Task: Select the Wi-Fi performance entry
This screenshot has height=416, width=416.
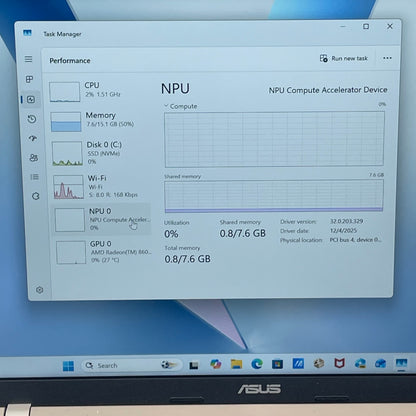Action: (x=101, y=186)
